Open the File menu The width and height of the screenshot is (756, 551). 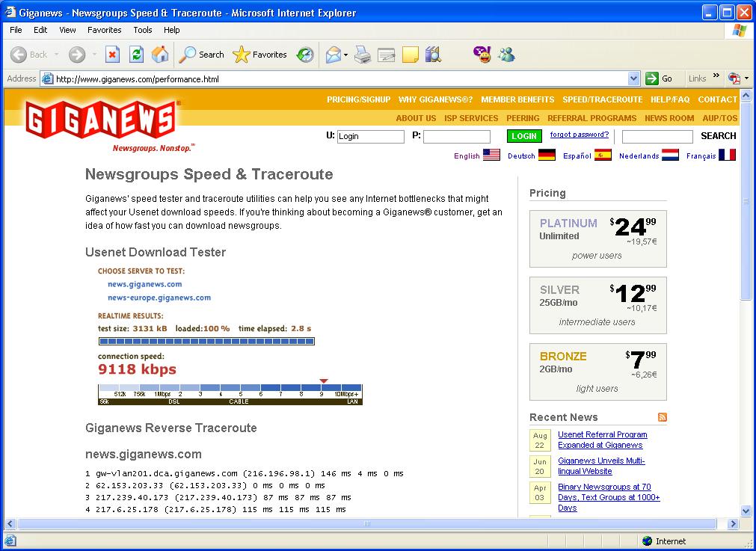16,30
